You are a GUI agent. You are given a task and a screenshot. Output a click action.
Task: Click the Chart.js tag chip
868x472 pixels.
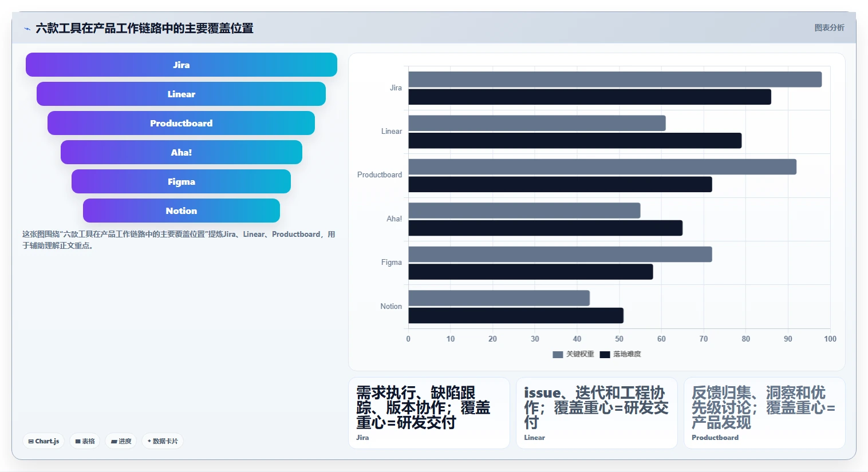pyautogui.click(x=44, y=441)
